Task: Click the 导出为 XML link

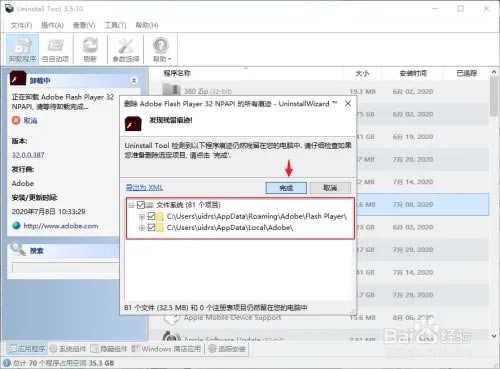Action: tap(144, 187)
